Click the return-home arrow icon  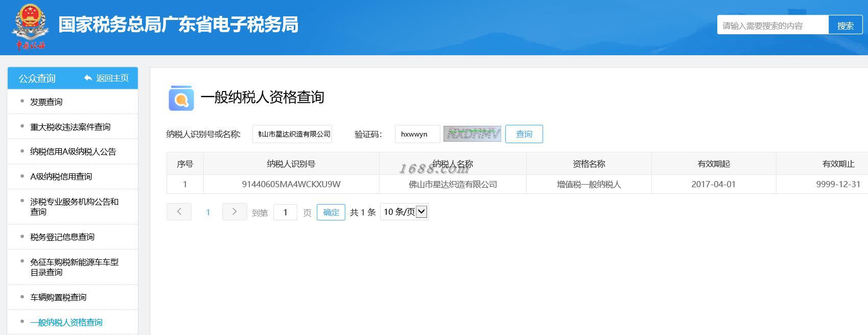click(88, 78)
